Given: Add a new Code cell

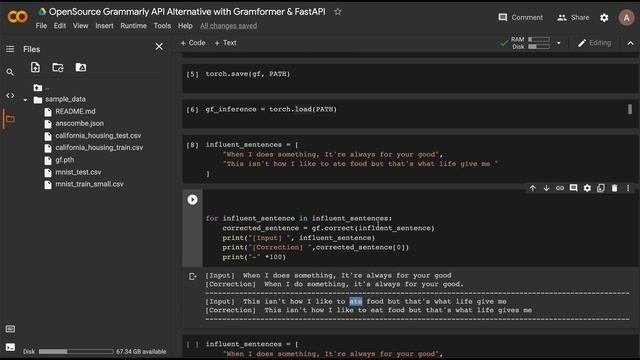Looking at the screenshot, I should (193, 43).
